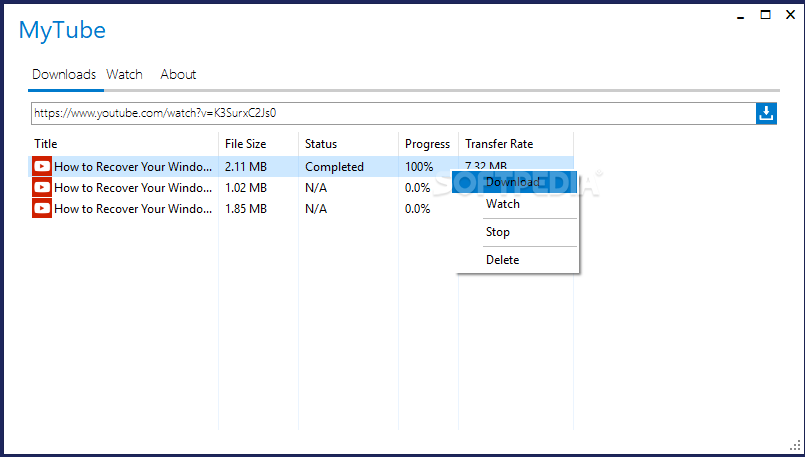
Task: Click the 2.11 MB file size cell
Action: pos(245,167)
